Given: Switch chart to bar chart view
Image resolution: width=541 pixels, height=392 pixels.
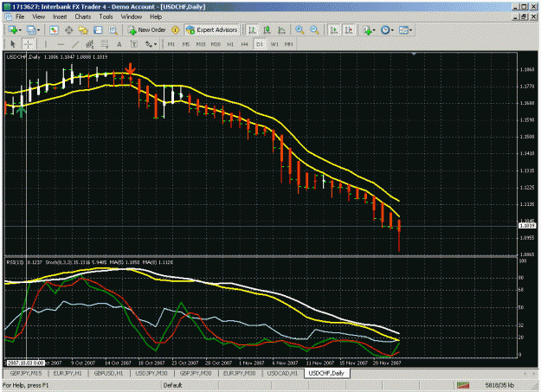Looking at the screenshot, I should (252, 30).
